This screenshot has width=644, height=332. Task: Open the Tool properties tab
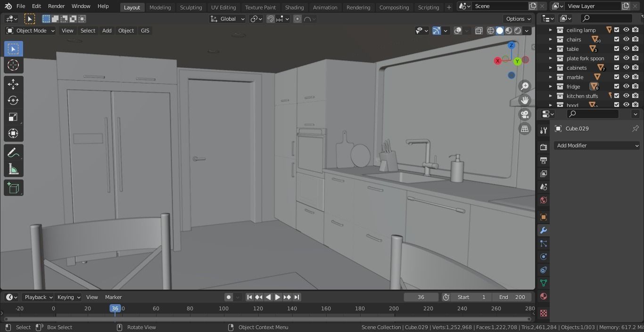pos(544,130)
